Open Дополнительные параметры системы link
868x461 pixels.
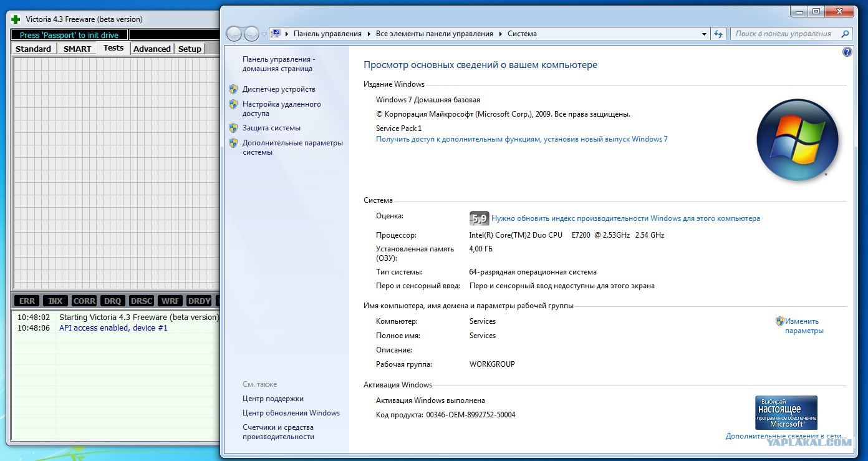coord(292,147)
